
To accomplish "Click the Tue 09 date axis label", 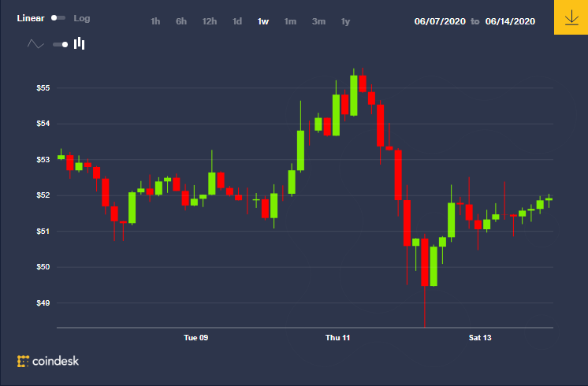I will [195, 338].
